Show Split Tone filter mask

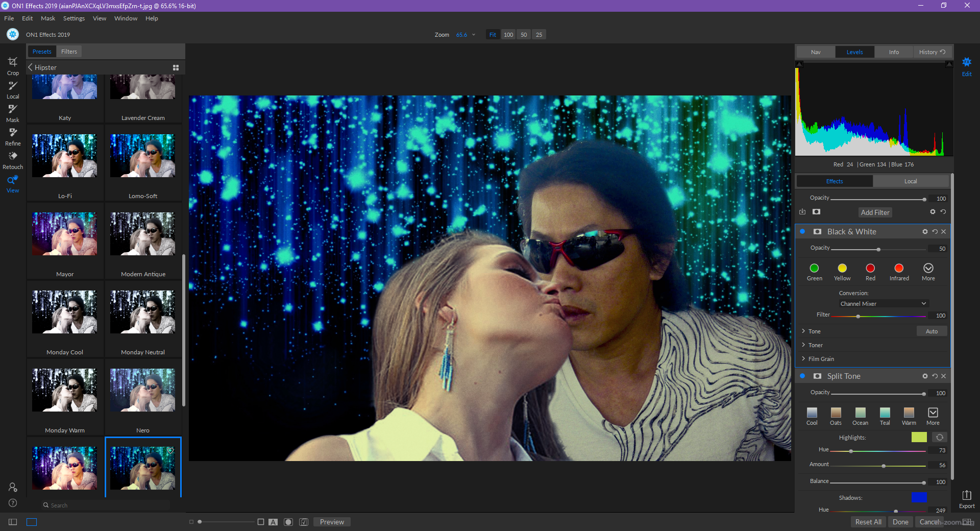click(x=817, y=376)
